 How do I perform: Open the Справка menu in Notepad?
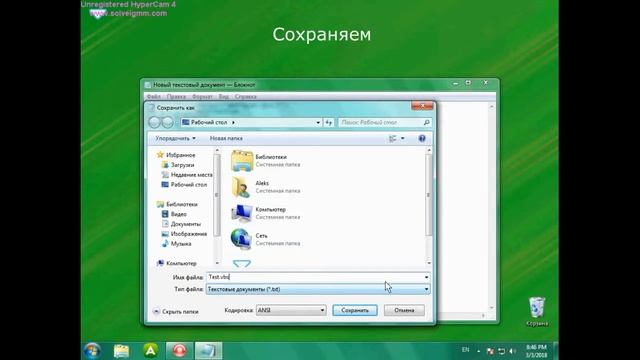tap(245, 97)
